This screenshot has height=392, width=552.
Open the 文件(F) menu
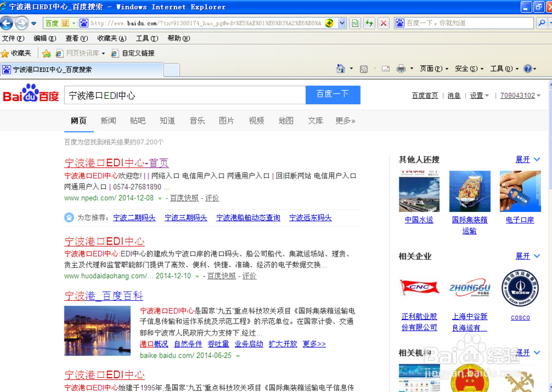tap(13, 39)
